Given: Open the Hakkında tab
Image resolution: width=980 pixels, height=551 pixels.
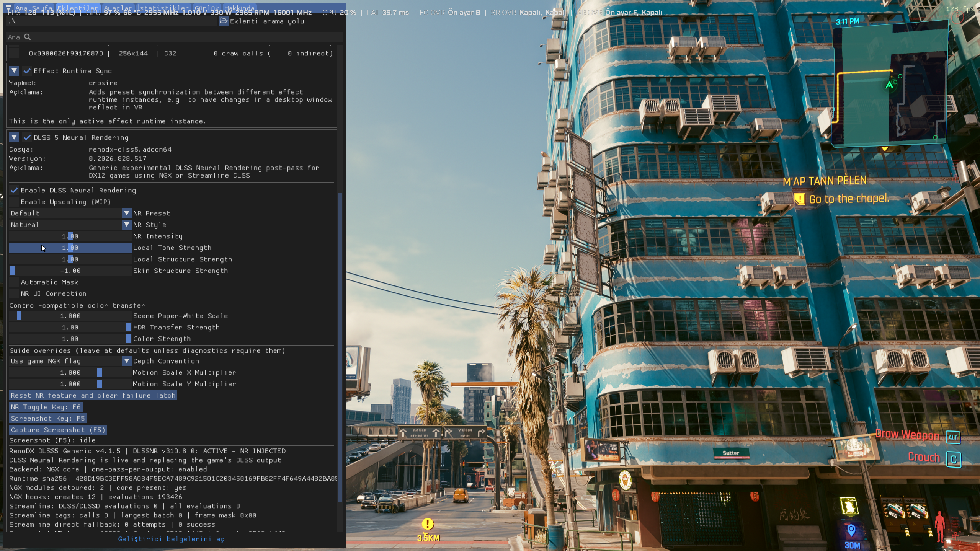Looking at the screenshot, I should point(239,8).
